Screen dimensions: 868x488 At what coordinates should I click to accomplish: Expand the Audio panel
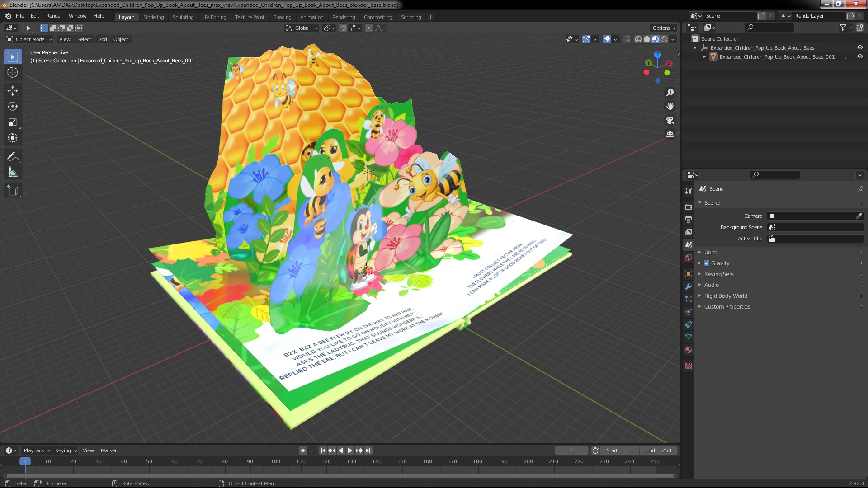tap(711, 285)
